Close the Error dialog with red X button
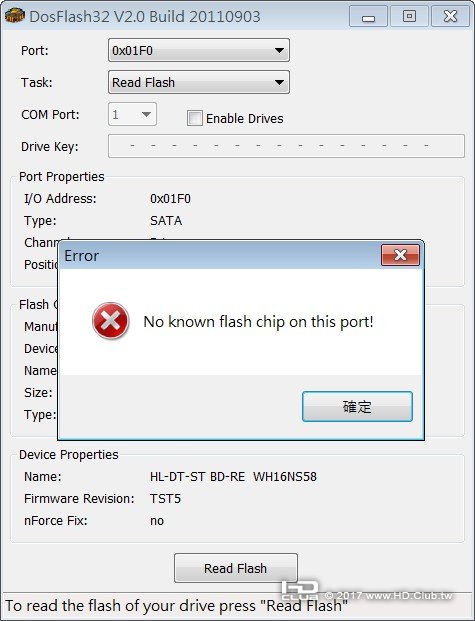The width and height of the screenshot is (475, 621). click(400, 255)
